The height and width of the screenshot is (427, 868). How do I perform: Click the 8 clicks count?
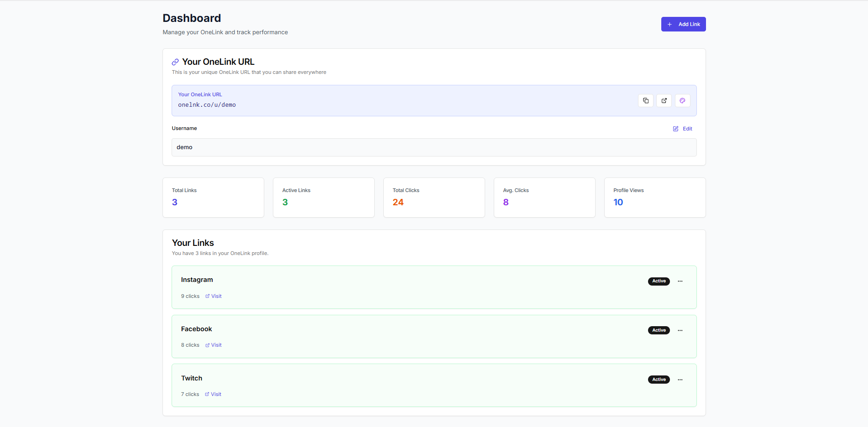point(190,345)
